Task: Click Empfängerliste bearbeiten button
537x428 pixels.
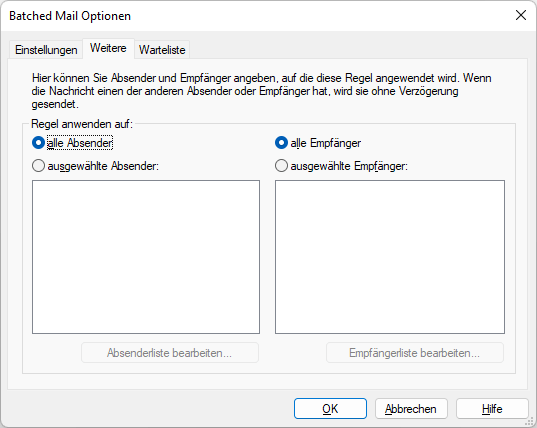Action: click(x=415, y=353)
